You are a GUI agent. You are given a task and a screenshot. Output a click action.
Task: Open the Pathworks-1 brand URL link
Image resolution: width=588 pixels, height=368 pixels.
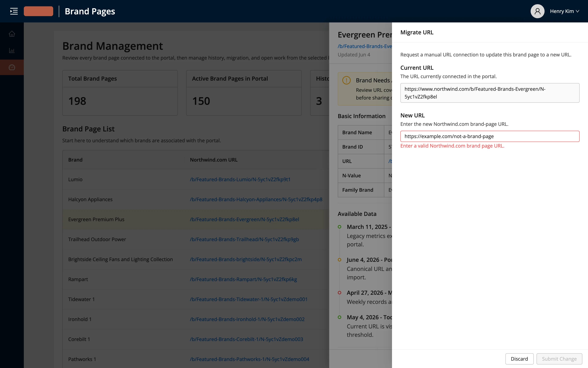[x=250, y=359]
